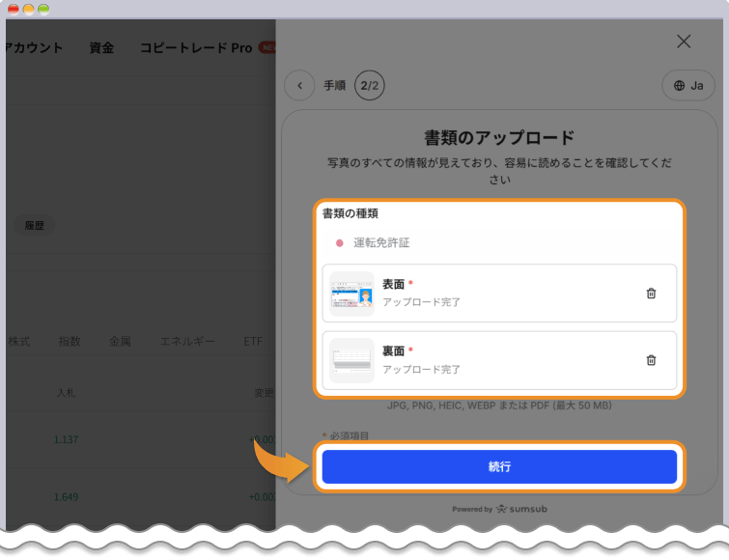
Task: Click the 裏面 upload complete status text
Action: 421,370
